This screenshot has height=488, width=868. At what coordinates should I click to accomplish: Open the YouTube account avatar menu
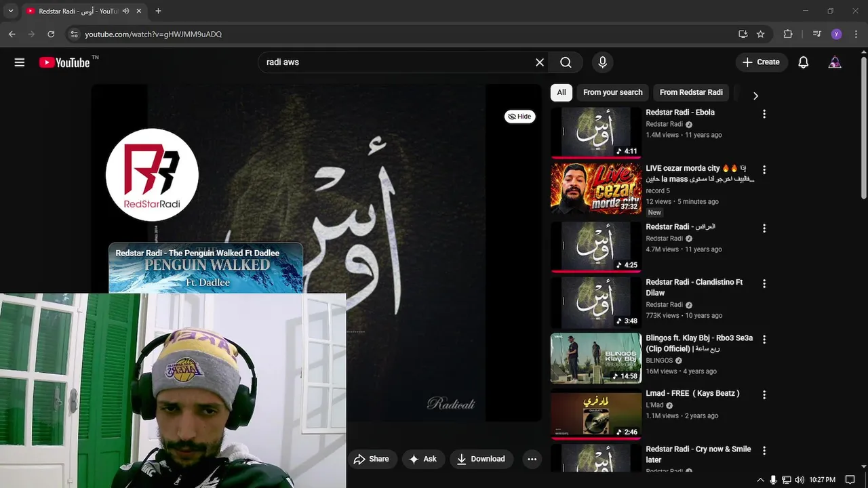[x=835, y=62]
